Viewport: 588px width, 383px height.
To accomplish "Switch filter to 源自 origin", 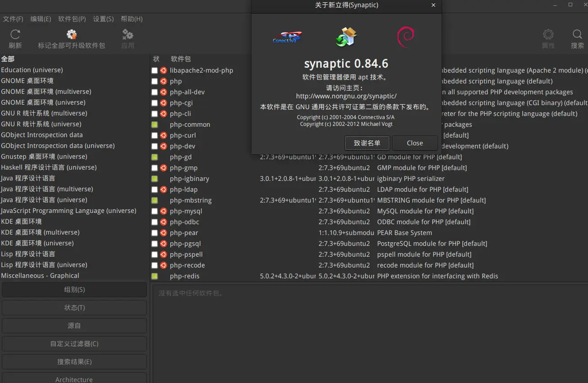I will 74,326.
